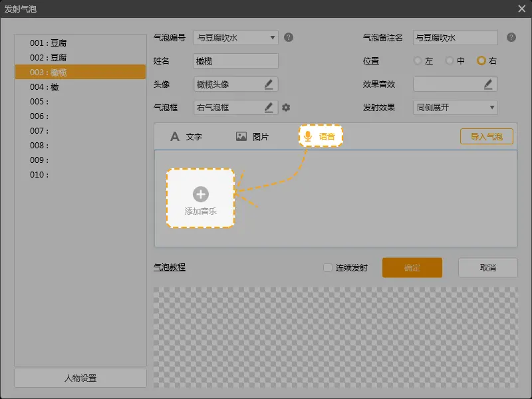Enable the 连续发射 checkbox
Screen dimensions: 532x399
click(x=327, y=268)
